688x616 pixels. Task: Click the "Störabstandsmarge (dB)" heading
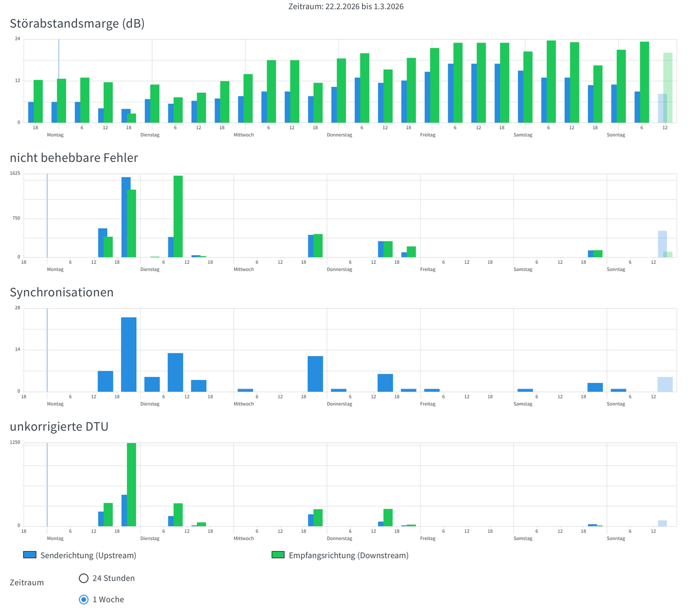[x=77, y=24]
